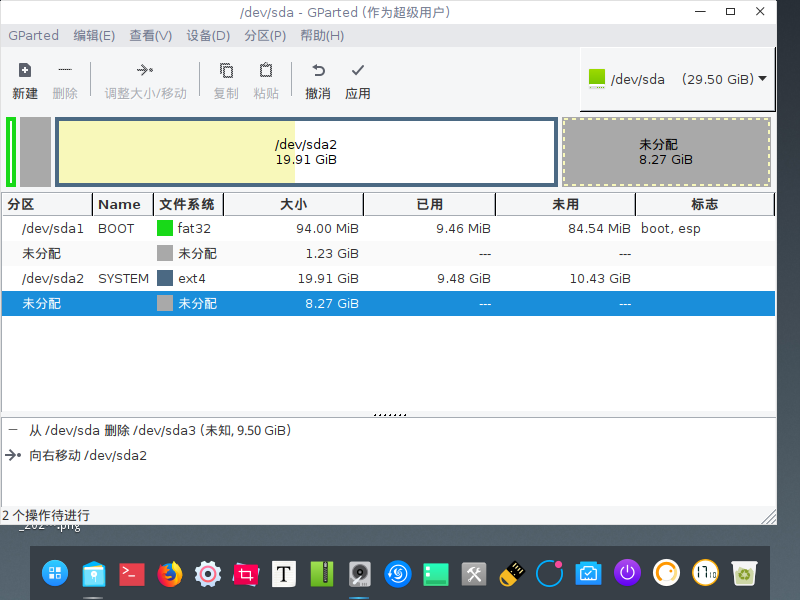Click the GParted disk dock icon
Viewport: 800px width, 600px height.
(x=360, y=574)
